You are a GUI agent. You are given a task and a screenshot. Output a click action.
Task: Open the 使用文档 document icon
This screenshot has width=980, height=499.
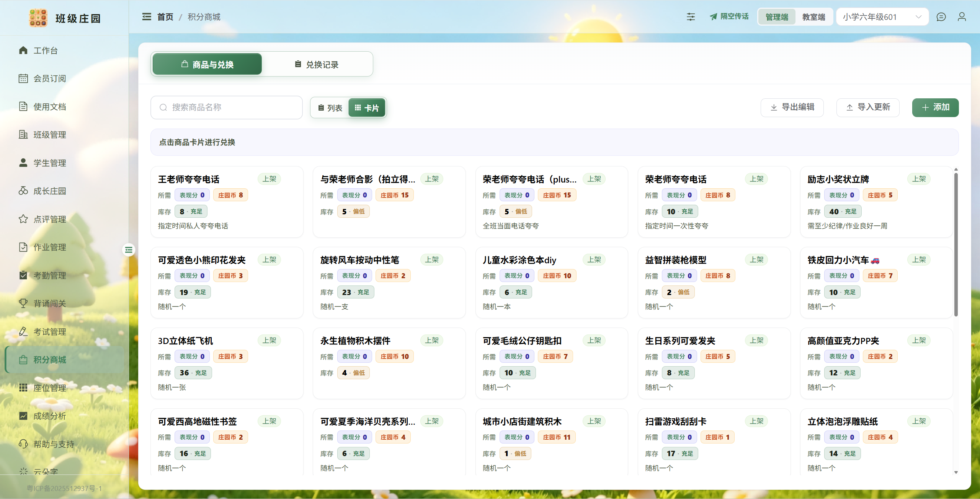point(23,106)
